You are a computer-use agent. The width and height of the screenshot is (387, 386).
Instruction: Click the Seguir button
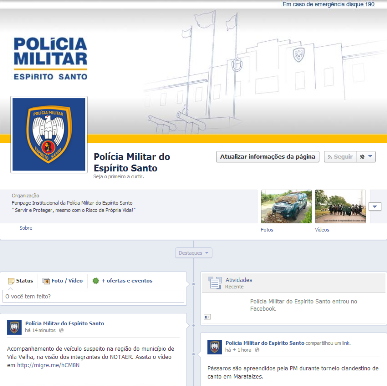[x=340, y=157]
